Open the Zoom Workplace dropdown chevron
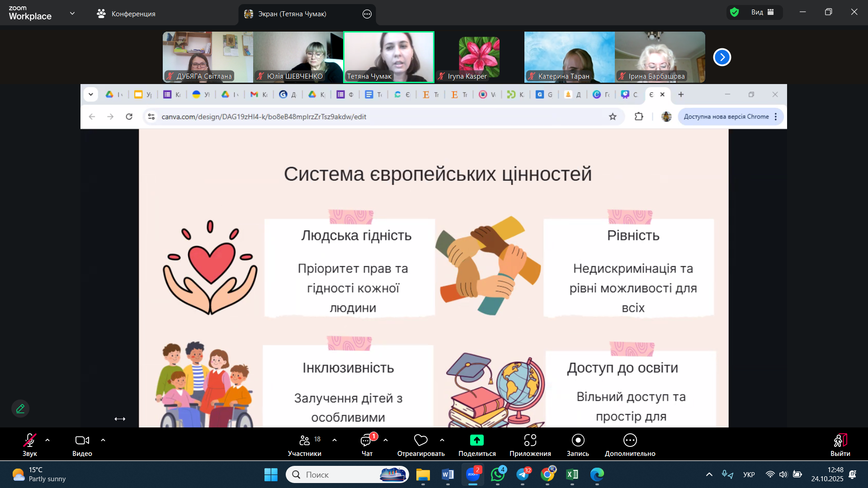Screen dimensions: 868x488 click(x=72, y=14)
